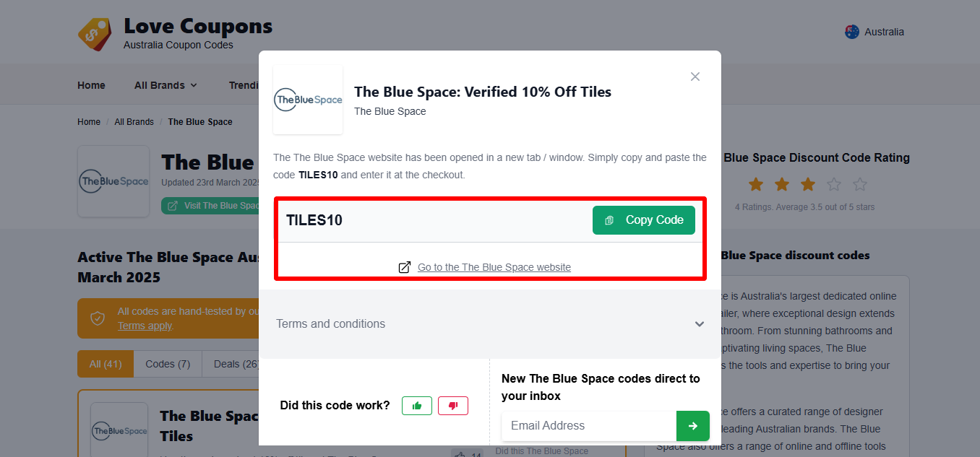Submit email via the green arrow icon

click(692, 426)
